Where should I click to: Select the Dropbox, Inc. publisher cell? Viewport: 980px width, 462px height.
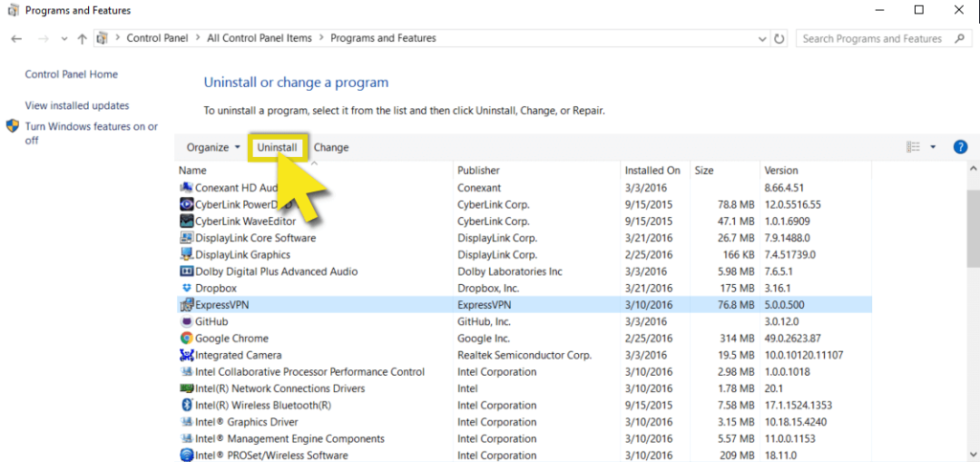(487, 289)
